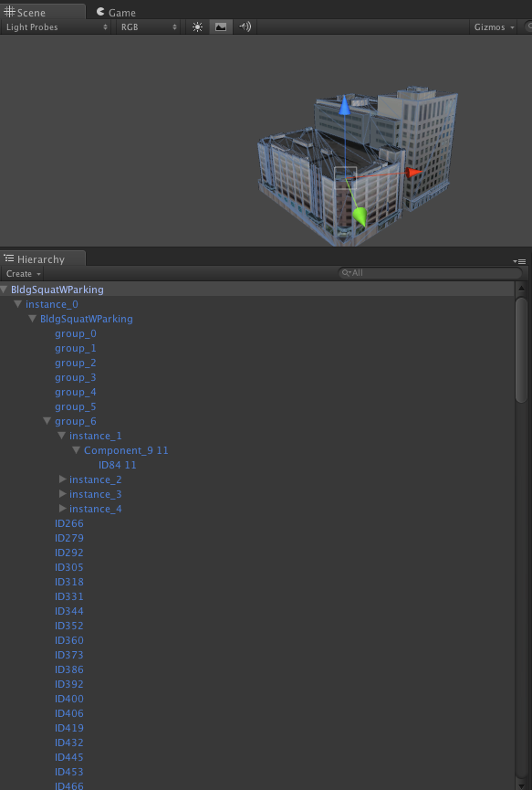
Task: Switch to the Game tab
Action: [116, 12]
